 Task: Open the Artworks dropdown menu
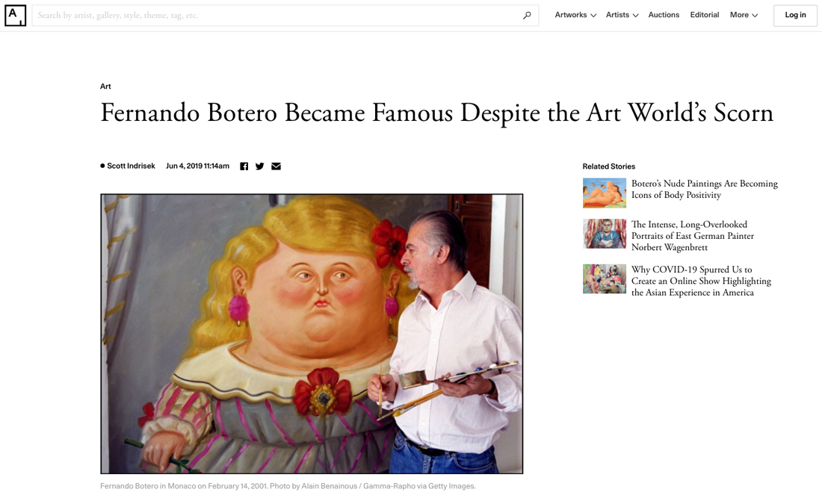575,15
